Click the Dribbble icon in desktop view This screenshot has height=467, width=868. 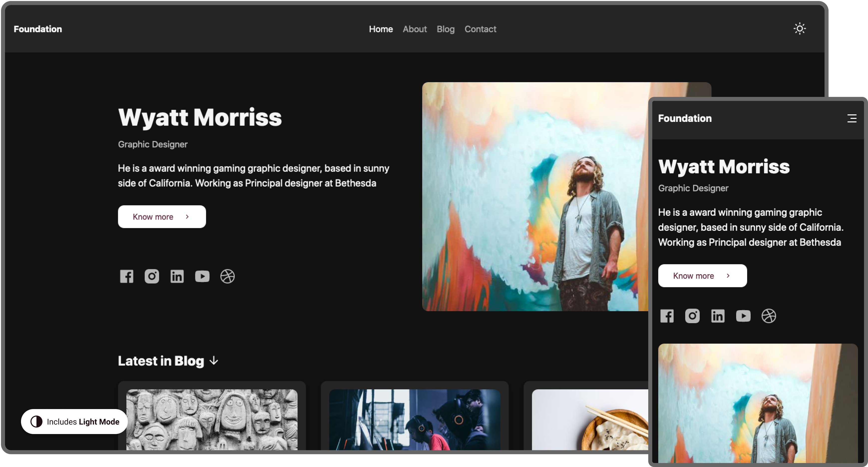pyautogui.click(x=227, y=276)
